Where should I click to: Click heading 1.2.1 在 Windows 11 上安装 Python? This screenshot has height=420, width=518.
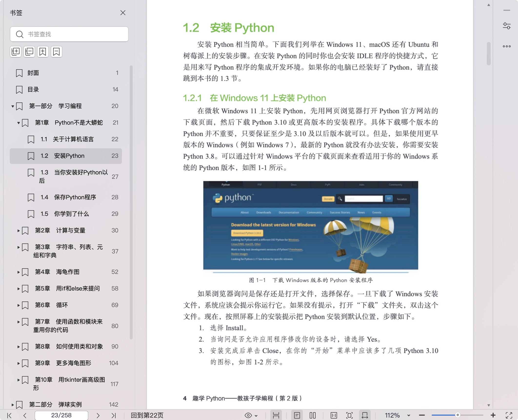pyautogui.click(x=254, y=98)
